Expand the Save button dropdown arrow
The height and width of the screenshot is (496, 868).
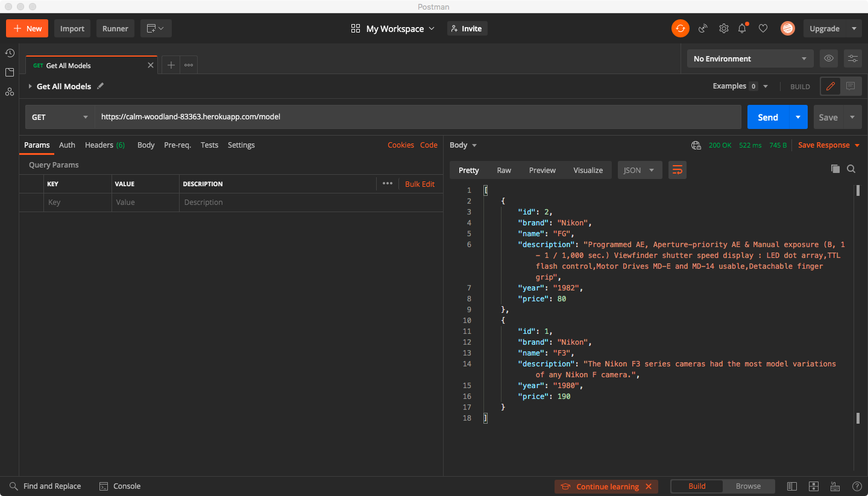tap(852, 117)
